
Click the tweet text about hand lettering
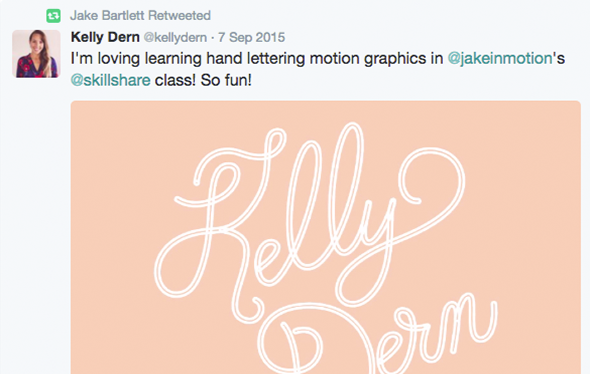pyautogui.click(x=318, y=69)
